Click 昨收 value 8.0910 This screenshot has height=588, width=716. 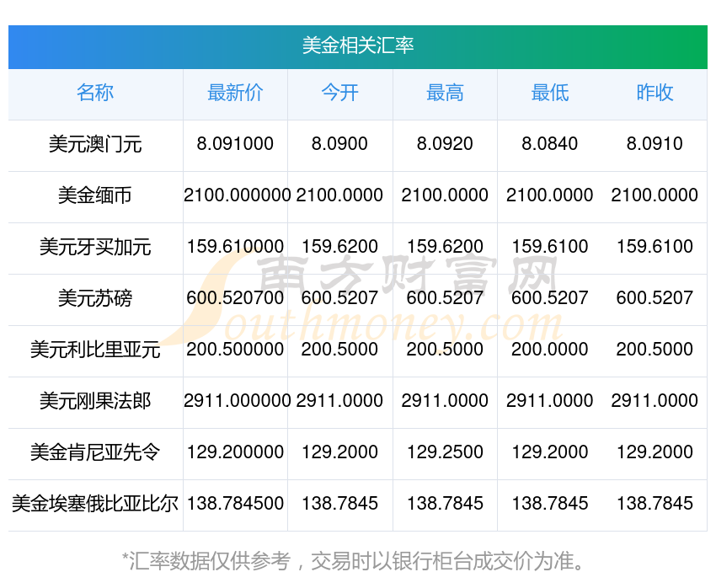[x=655, y=144]
